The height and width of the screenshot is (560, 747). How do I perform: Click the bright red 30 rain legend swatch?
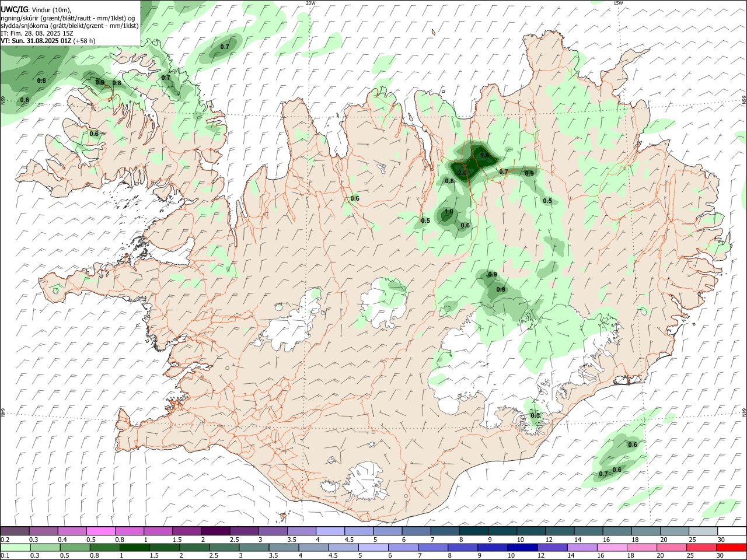pos(731,547)
